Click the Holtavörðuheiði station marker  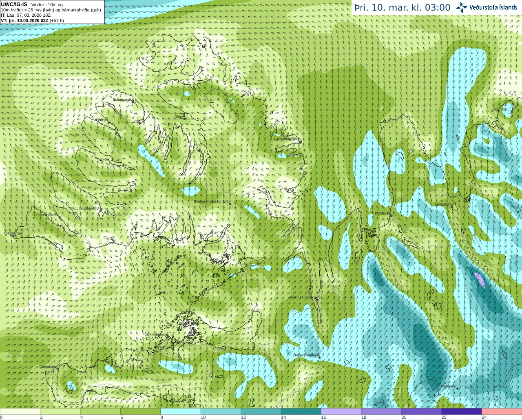(319, 358)
